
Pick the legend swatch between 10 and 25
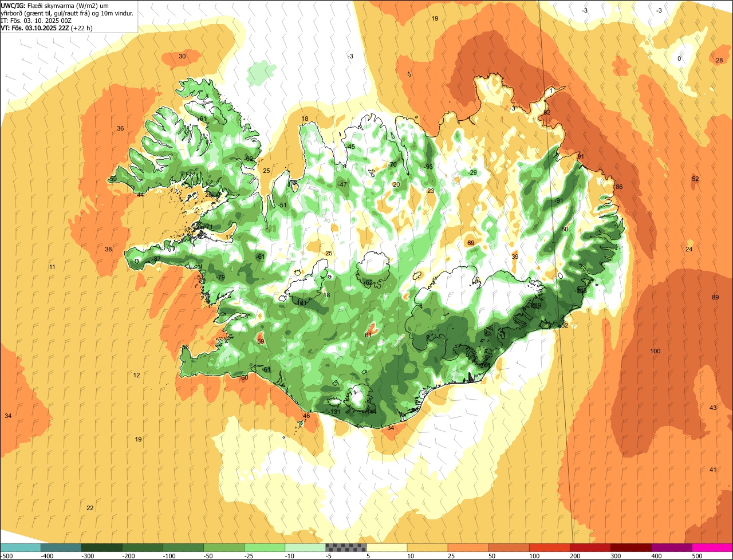[427, 547]
